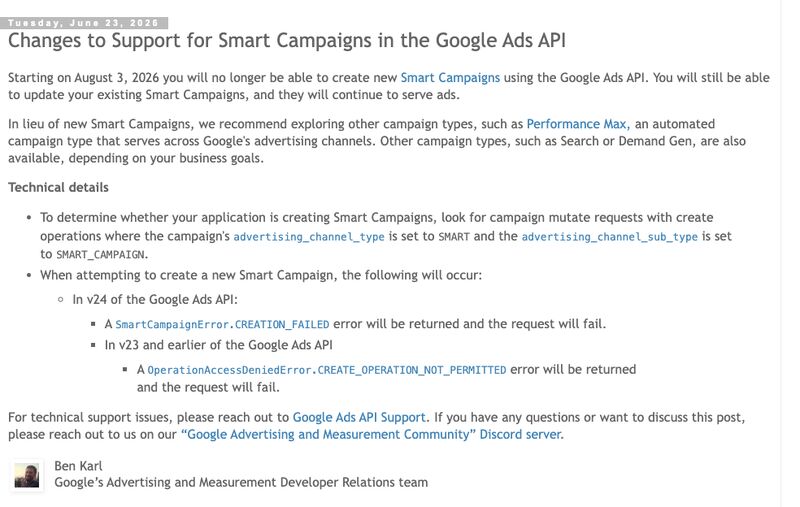
Task: Open the Smart Campaigns link
Action: pos(450,78)
